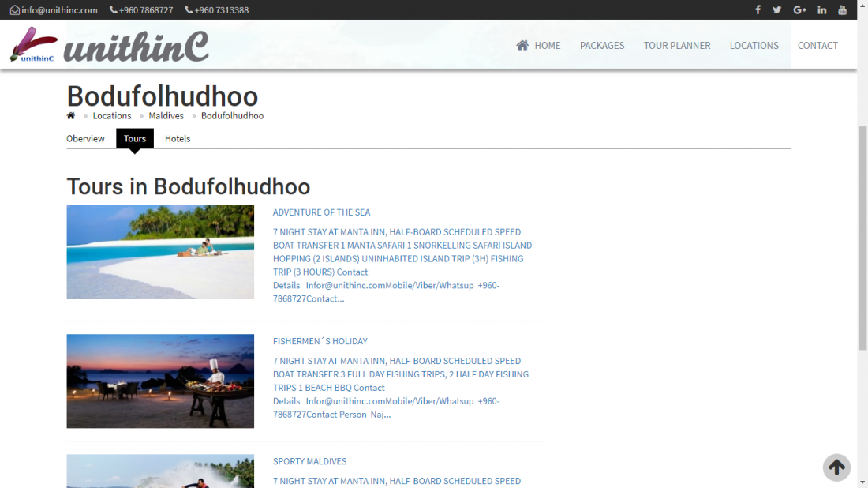Click the info@unithinc.com email link

pos(59,10)
